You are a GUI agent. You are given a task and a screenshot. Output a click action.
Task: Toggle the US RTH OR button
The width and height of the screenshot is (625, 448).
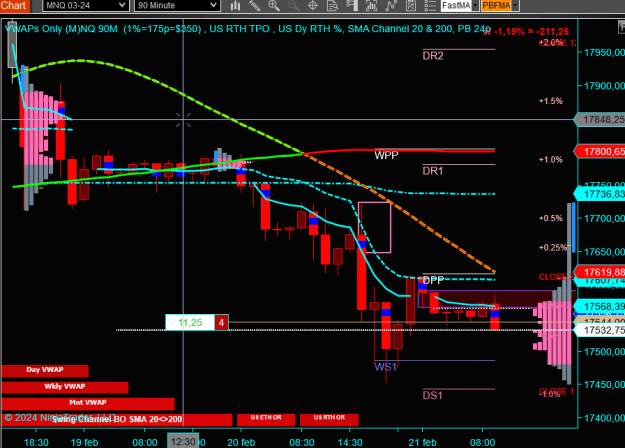[329, 419]
